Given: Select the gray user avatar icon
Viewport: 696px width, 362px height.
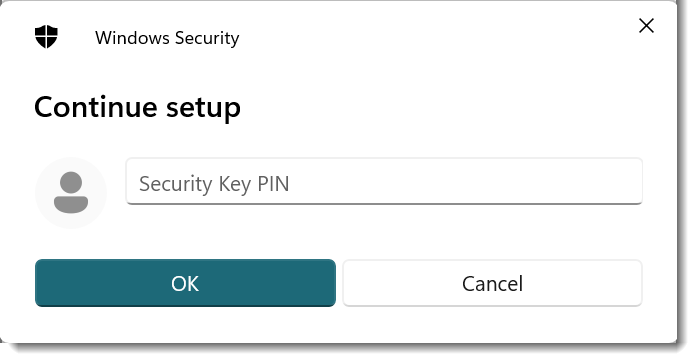Looking at the screenshot, I should click(x=71, y=193).
